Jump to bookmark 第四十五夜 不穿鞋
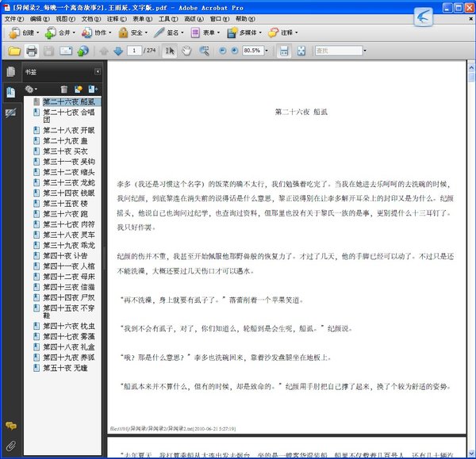The height and width of the screenshot is (459, 476). click(69, 312)
